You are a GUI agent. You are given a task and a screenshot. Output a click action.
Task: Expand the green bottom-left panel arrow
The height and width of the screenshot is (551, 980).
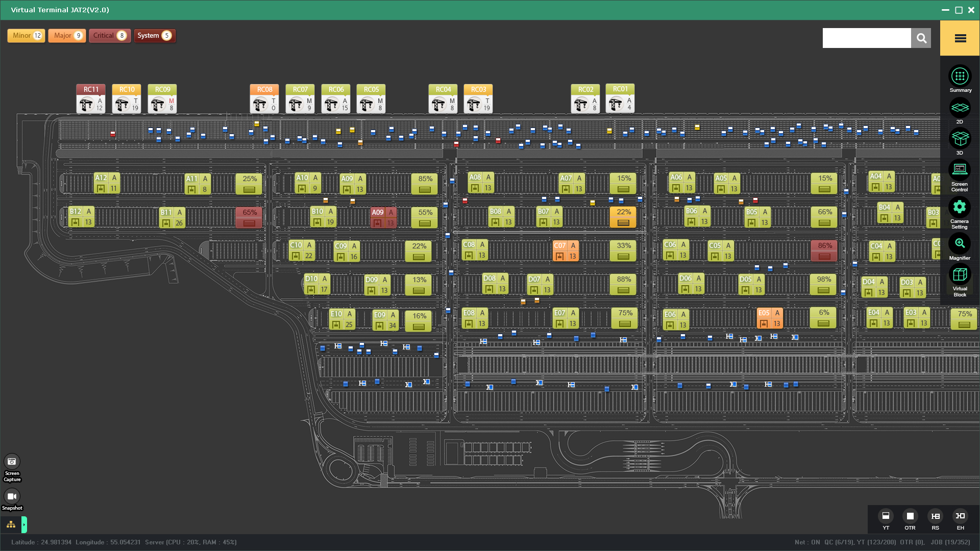(24, 524)
